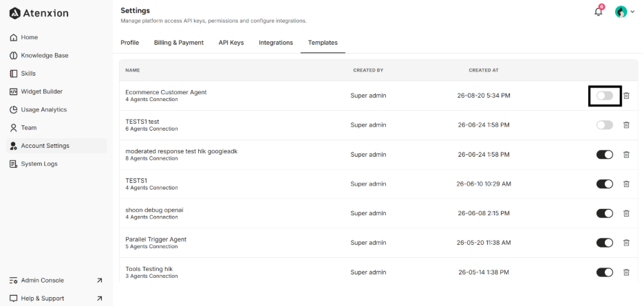Click the Team person icon

pos(14,128)
